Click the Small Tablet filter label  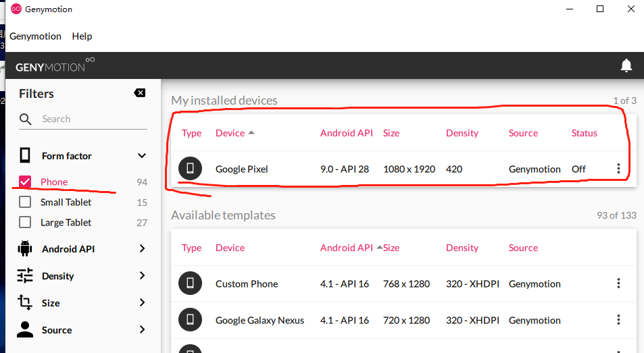pos(66,202)
